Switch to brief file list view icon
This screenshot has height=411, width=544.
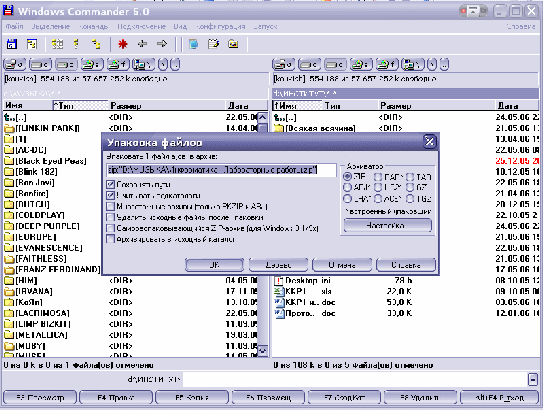click(x=57, y=44)
